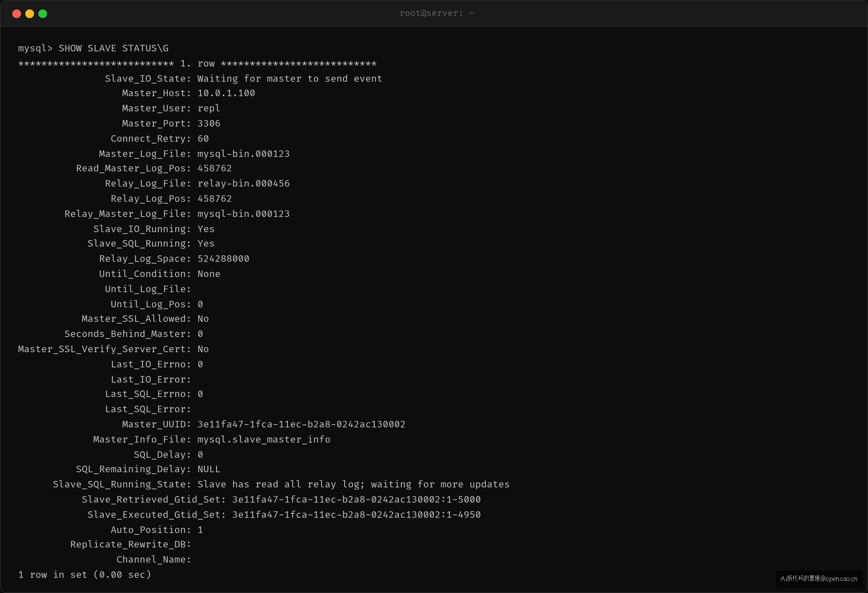Click the yellow minimize window button
The width and height of the screenshot is (868, 593).
(x=30, y=14)
